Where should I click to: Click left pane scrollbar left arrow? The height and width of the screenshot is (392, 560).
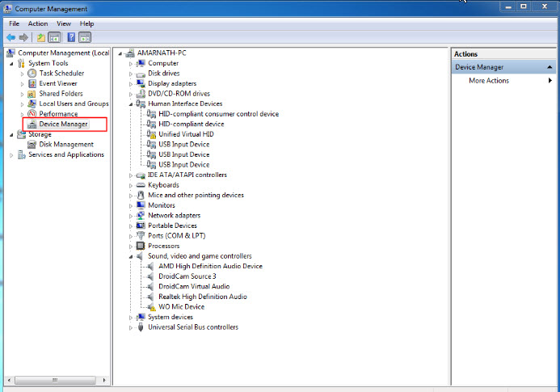[9, 380]
